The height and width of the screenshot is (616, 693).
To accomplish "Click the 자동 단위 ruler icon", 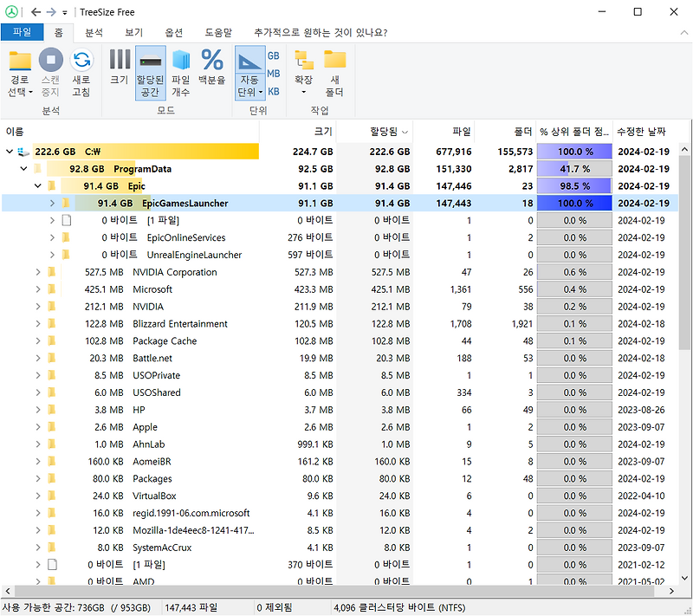I will tap(249, 61).
